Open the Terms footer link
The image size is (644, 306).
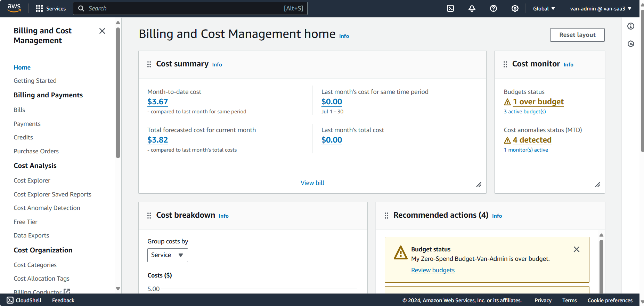click(570, 300)
